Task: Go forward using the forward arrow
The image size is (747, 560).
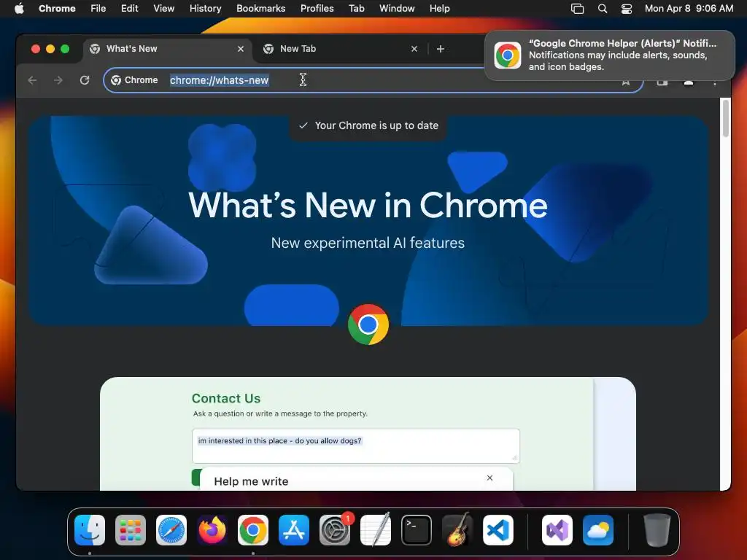Action: 58,80
